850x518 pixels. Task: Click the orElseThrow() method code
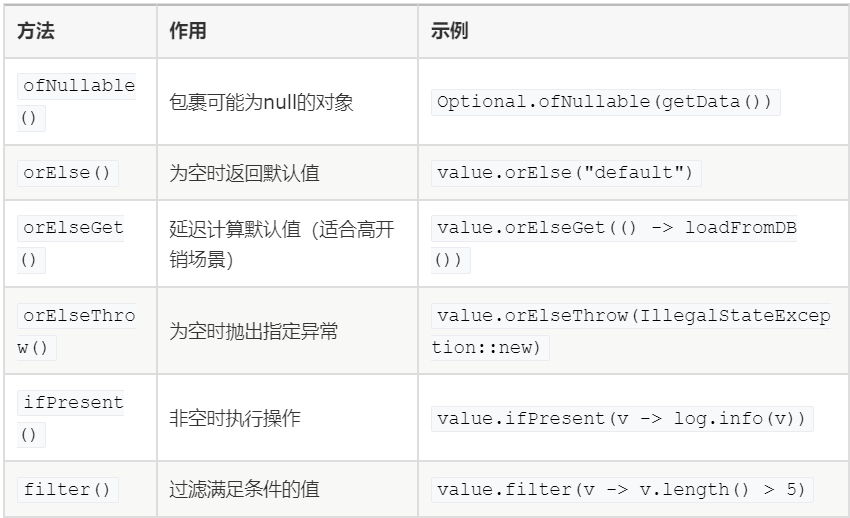[76, 332]
